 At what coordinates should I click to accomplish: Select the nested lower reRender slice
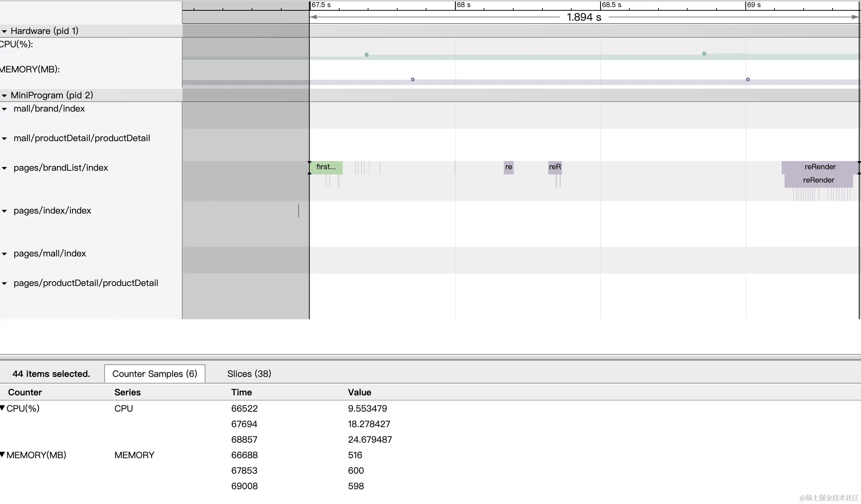pyautogui.click(x=818, y=180)
